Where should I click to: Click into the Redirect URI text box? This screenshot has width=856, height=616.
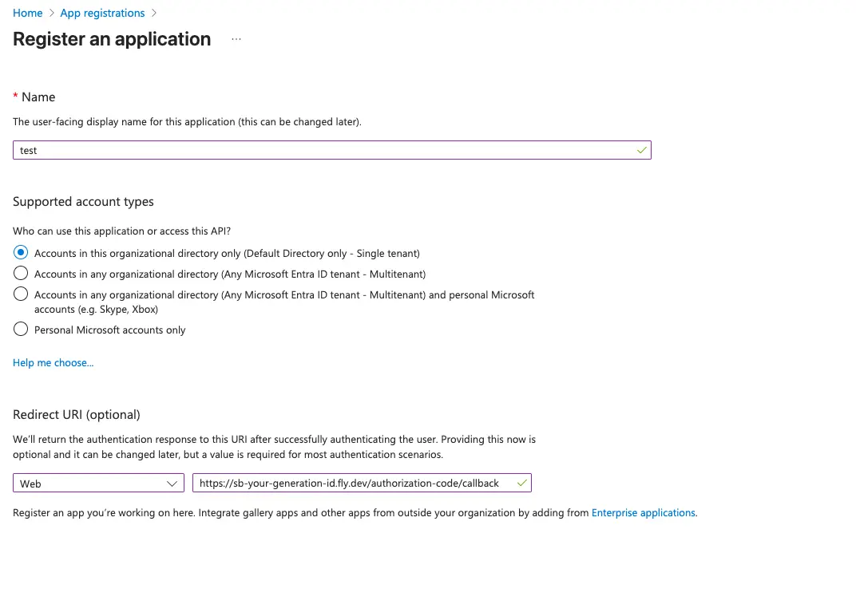coord(351,484)
